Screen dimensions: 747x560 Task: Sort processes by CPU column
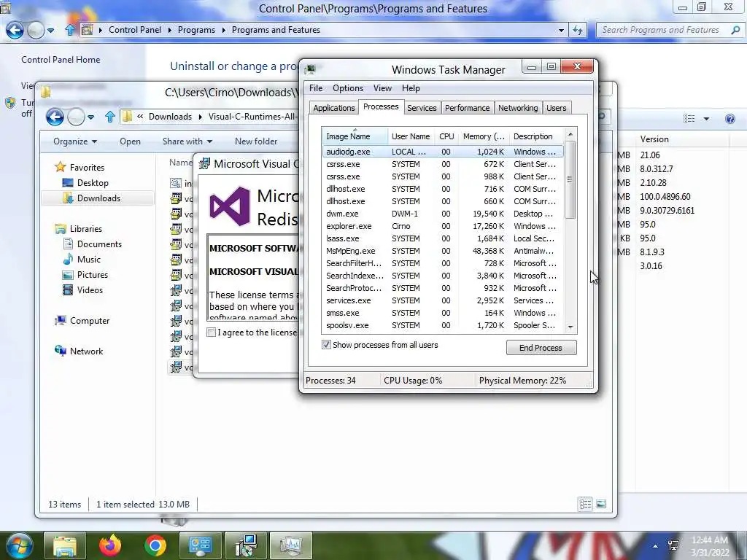(446, 136)
